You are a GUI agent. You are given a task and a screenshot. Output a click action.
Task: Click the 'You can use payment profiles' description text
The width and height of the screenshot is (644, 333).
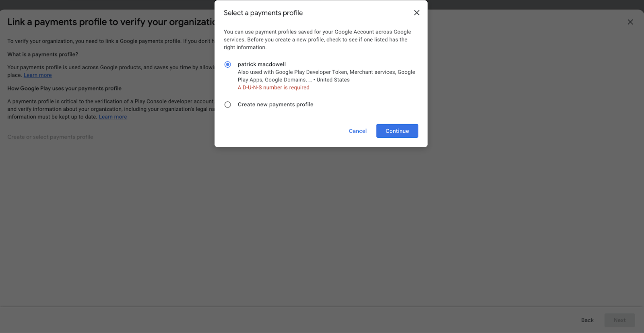pos(318,39)
